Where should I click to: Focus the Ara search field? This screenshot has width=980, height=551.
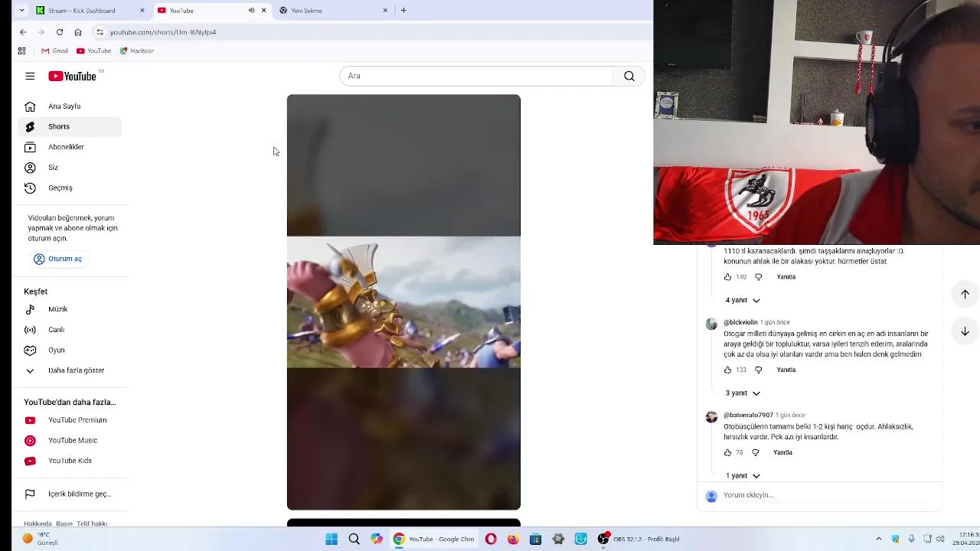coord(476,76)
